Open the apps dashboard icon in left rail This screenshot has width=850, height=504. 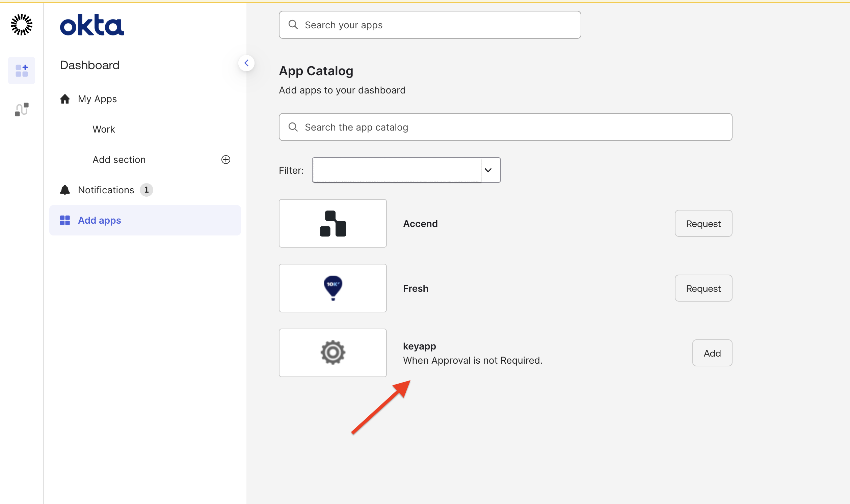22,71
